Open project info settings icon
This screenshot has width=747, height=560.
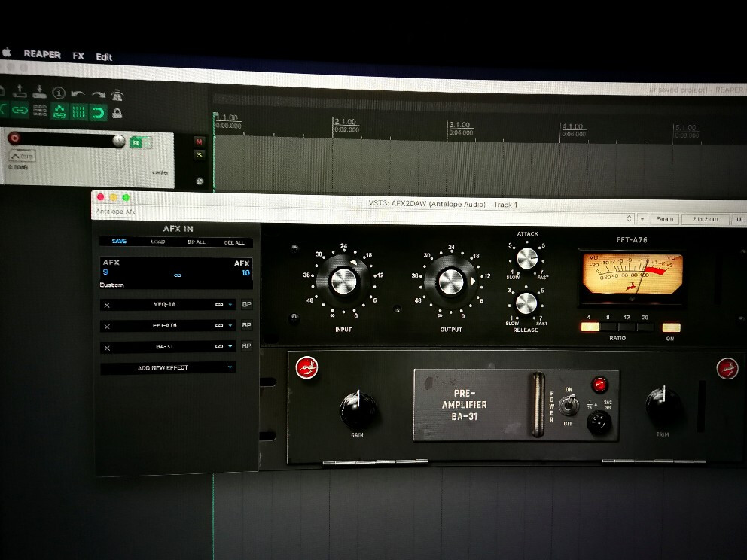pyautogui.click(x=59, y=93)
